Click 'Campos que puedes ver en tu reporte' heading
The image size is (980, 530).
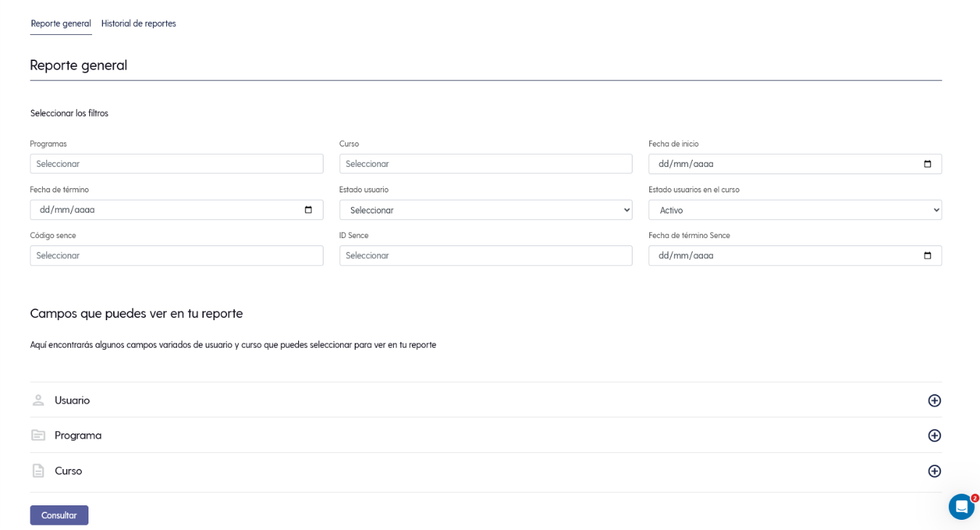point(136,314)
